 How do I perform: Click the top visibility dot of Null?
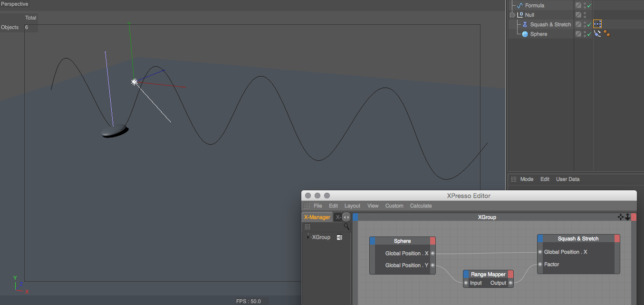[585, 13]
